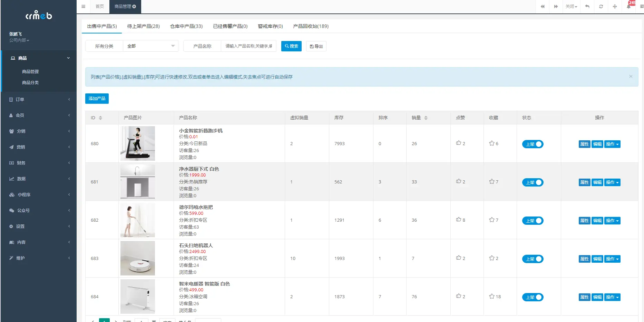The width and height of the screenshot is (644, 322).
Task: Focus the 产品名称 search input field
Action: [x=248, y=46]
